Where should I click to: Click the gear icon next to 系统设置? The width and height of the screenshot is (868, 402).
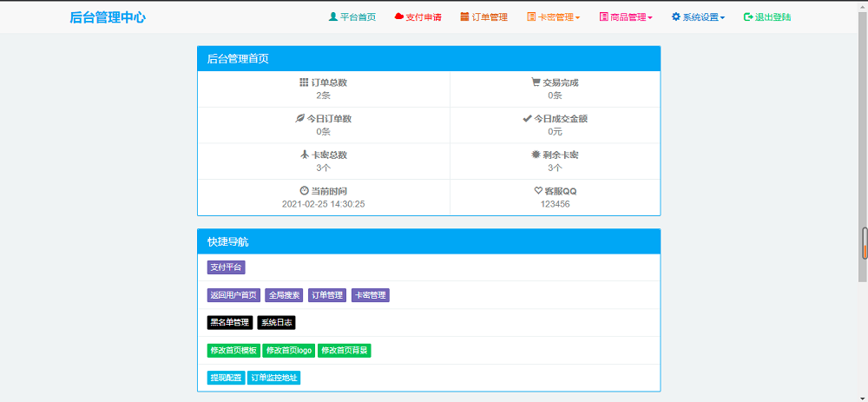coord(676,16)
